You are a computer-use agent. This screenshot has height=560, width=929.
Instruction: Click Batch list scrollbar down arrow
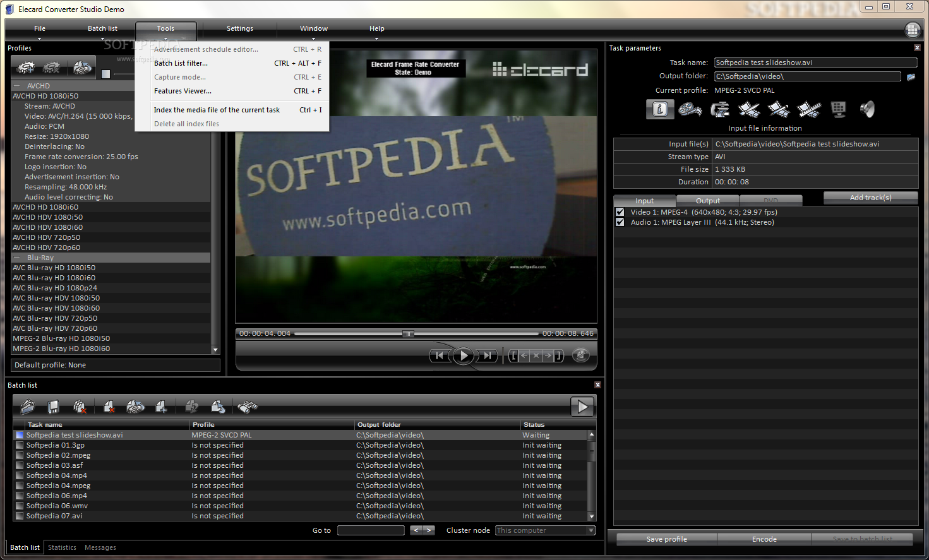pos(592,516)
